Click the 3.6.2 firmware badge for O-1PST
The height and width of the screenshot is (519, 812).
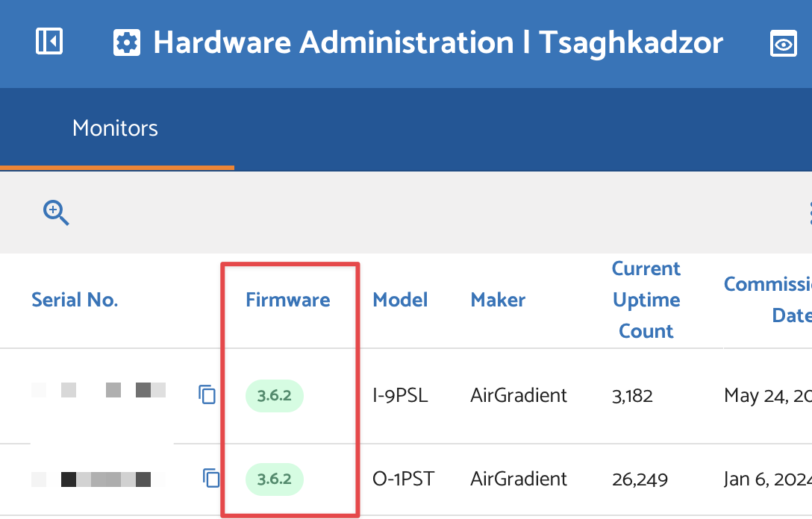point(274,479)
